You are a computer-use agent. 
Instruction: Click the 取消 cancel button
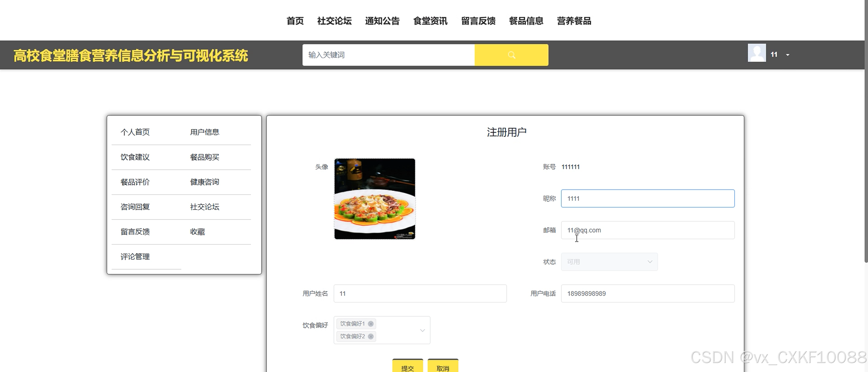[443, 367]
